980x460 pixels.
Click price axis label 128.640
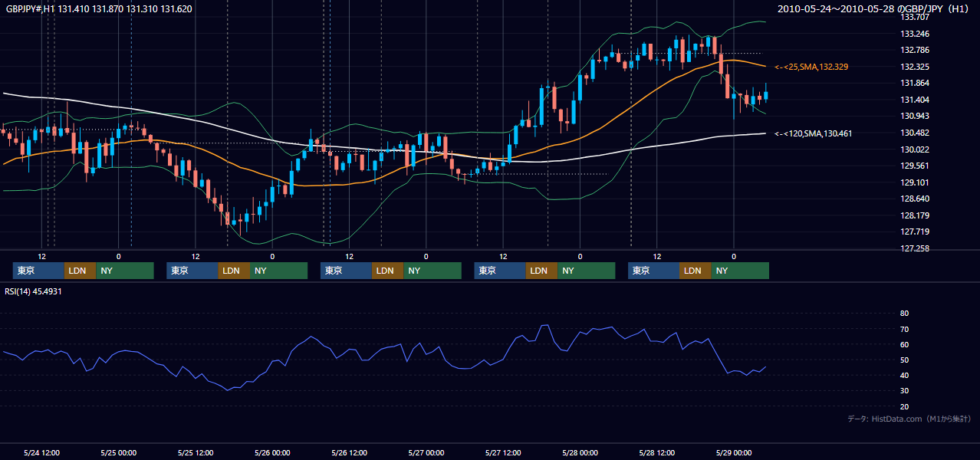pyautogui.click(x=915, y=199)
